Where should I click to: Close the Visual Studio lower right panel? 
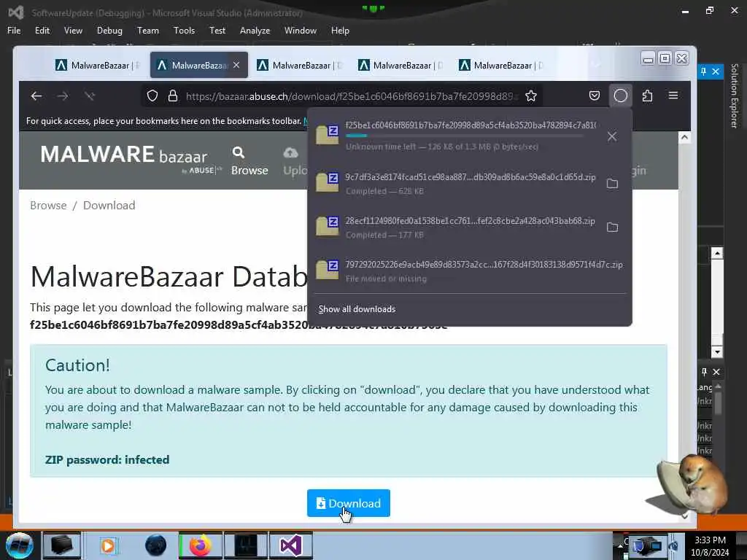pos(716,372)
